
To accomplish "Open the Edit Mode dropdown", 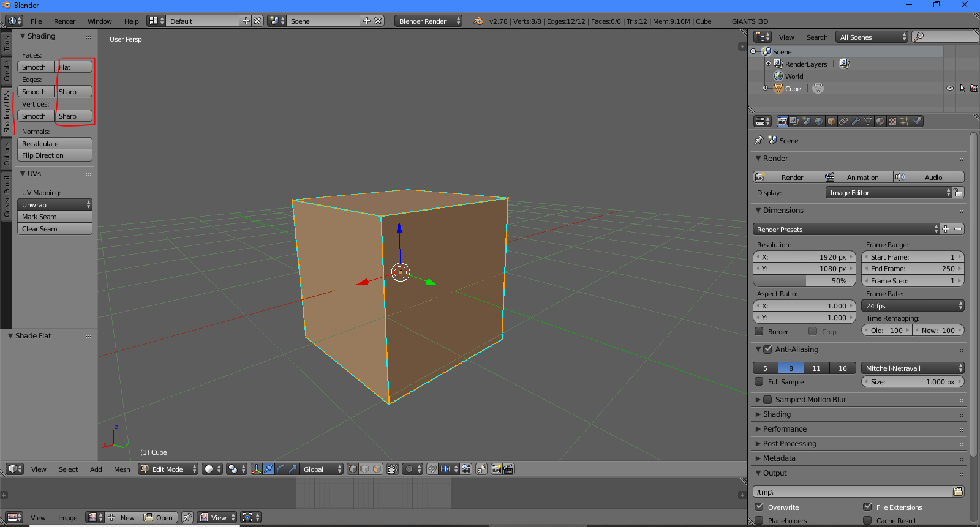I will pos(168,469).
